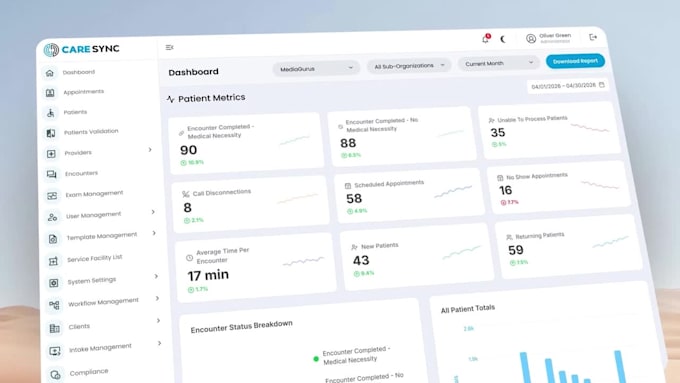Open the Average Time Per Encounter card
Viewport: 680px width, 383px height.
(x=255, y=268)
